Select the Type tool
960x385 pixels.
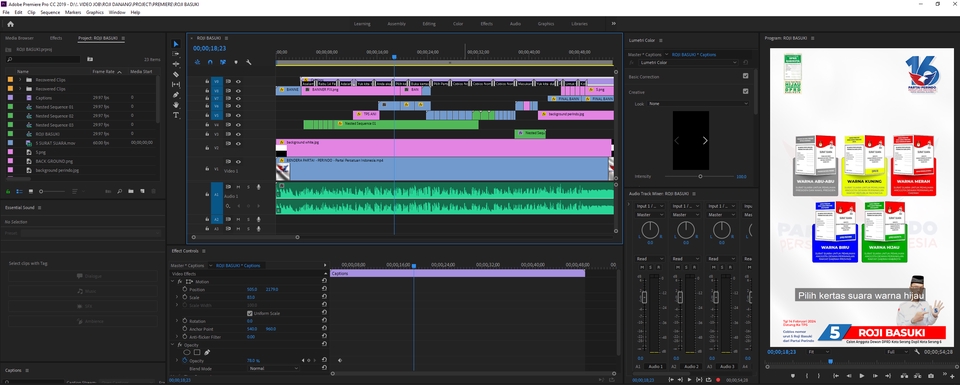pyautogui.click(x=176, y=115)
